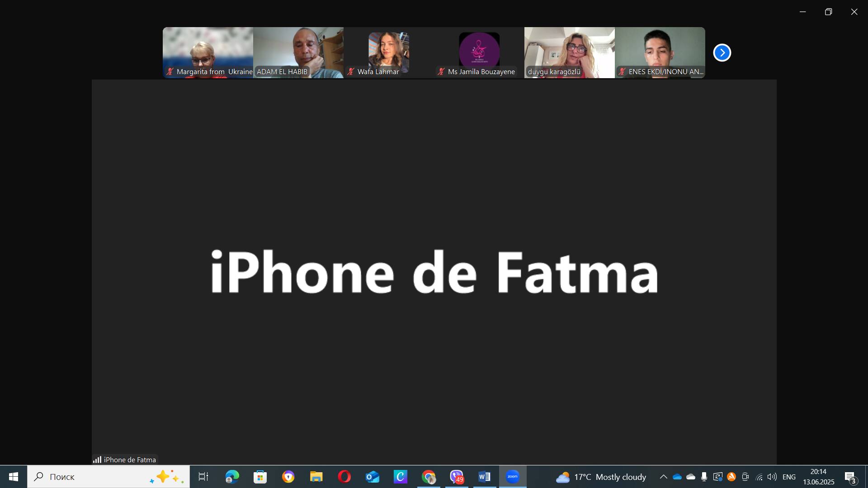Open Microsoft Store from the taskbar
Screen dimensions: 868x488
(260, 477)
